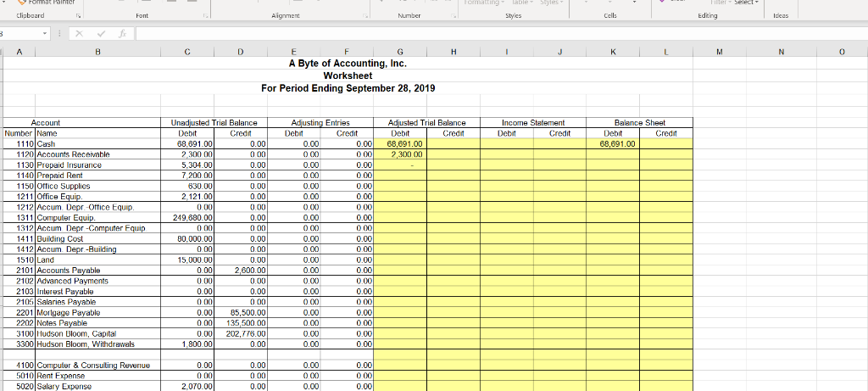Select the 'Prepaid Rent' cell
The image size is (868, 391).
click(98, 176)
